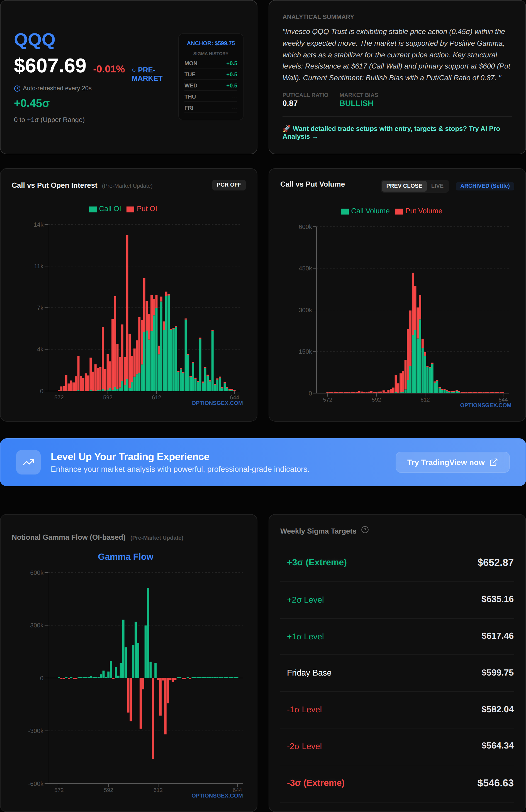Click the trending chart icon in the blue banner
The width and height of the screenshot is (526, 812).
click(28, 462)
